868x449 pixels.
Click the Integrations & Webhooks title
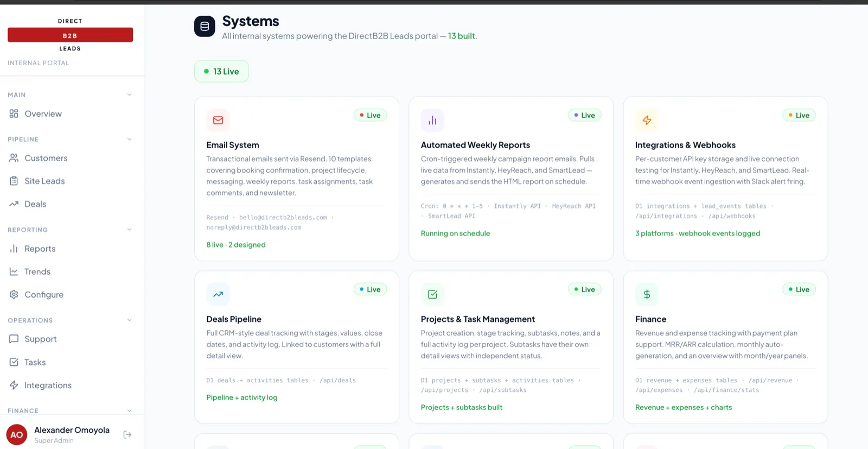[685, 145]
